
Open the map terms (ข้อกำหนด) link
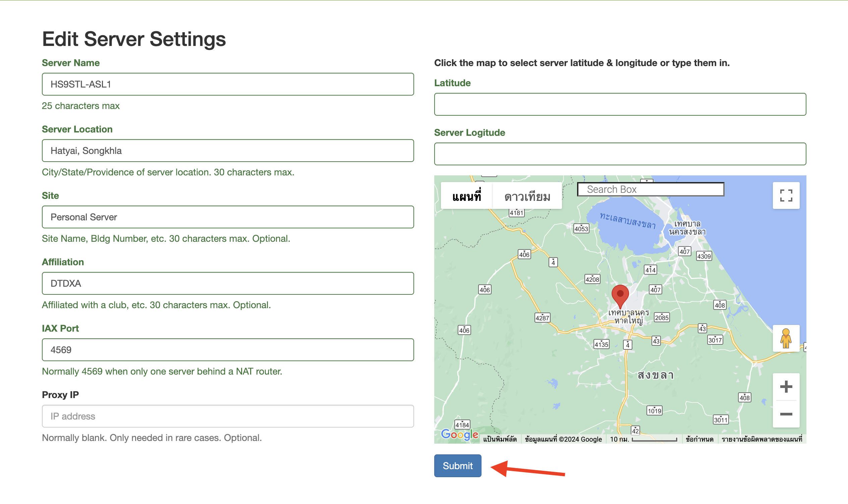tap(699, 439)
